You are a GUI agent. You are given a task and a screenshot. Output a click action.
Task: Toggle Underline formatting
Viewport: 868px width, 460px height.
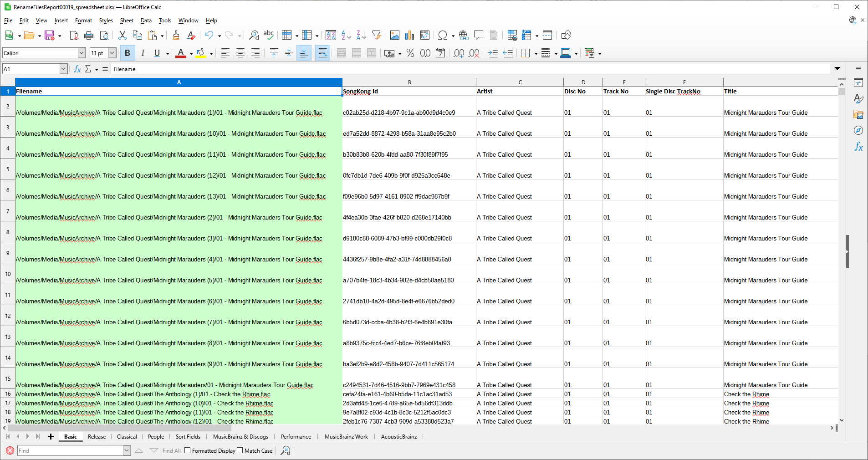(x=157, y=53)
